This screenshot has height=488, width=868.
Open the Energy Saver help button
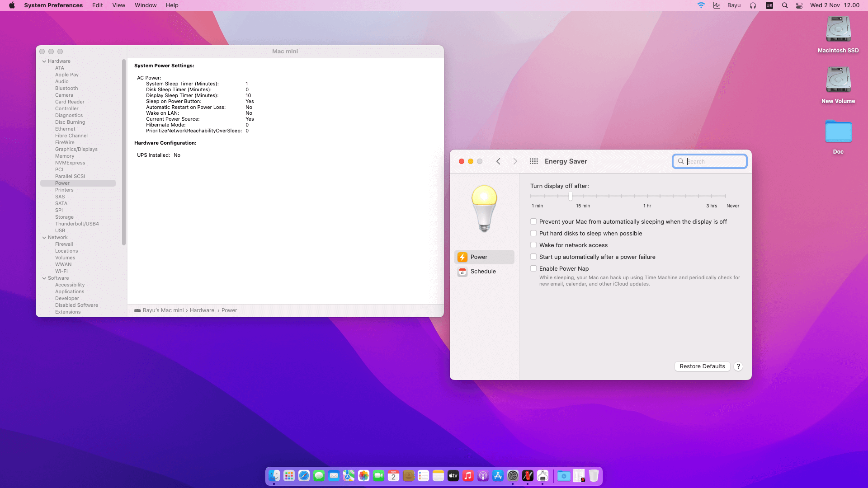pyautogui.click(x=738, y=366)
